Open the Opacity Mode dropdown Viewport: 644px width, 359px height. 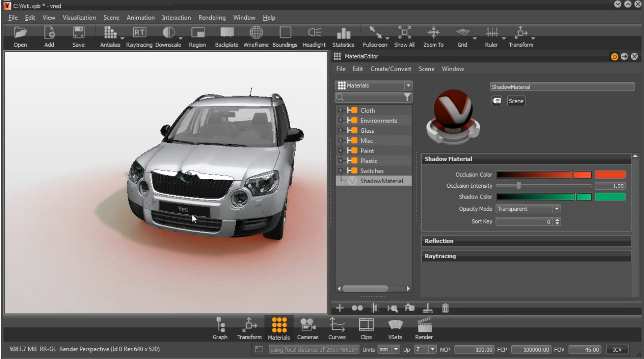click(x=528, y=209)
